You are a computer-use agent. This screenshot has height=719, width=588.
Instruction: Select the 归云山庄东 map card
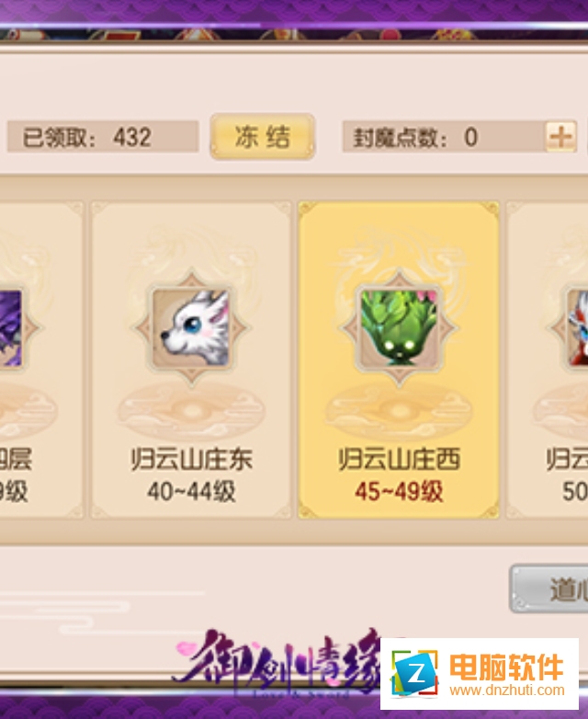pyautogui.click(x=191, y=359)
